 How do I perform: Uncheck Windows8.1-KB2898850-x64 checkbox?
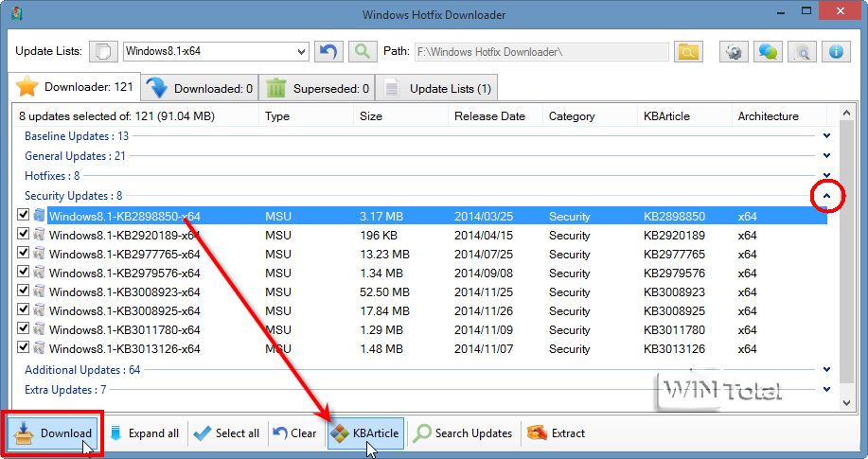[23, 214]
